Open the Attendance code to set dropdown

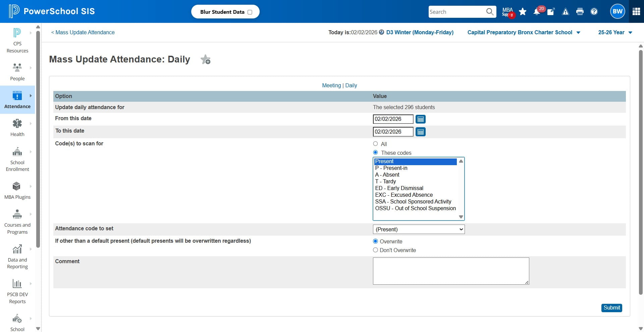coord(419,229)
